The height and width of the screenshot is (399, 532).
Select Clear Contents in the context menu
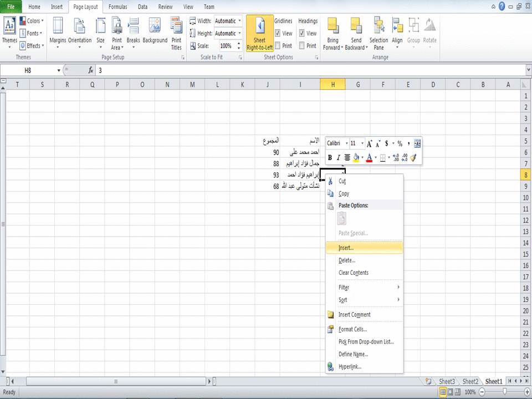365,273
